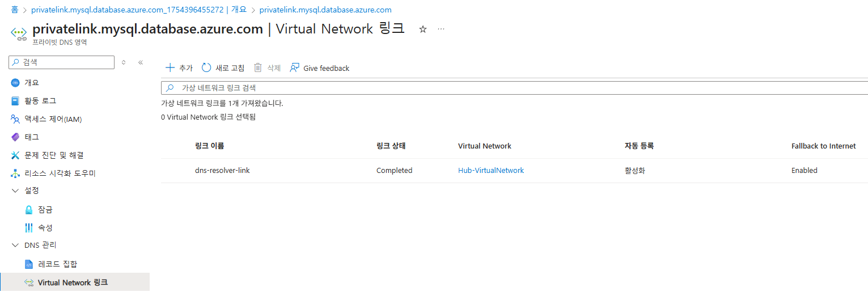The width and height of the screenshot is (868, 292).
Task: Click the 속성 bars icon
Action: tap(29, 228)
